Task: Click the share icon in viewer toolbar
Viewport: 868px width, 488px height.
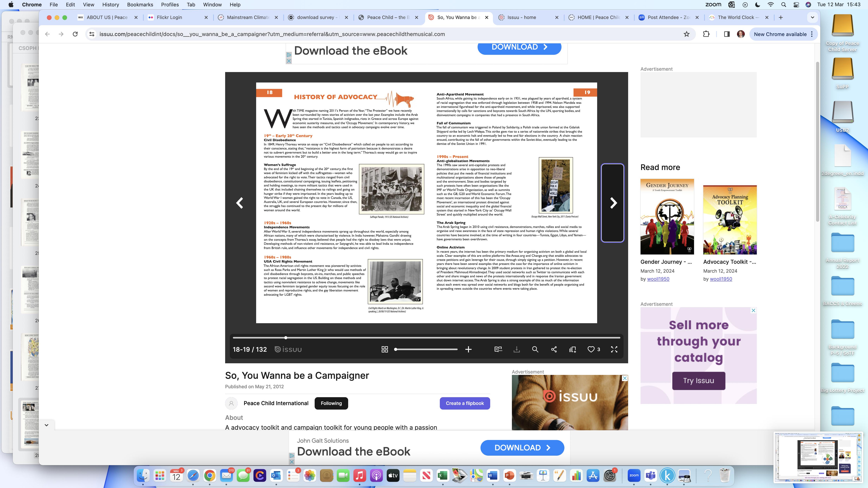Action: click(554, 349)
